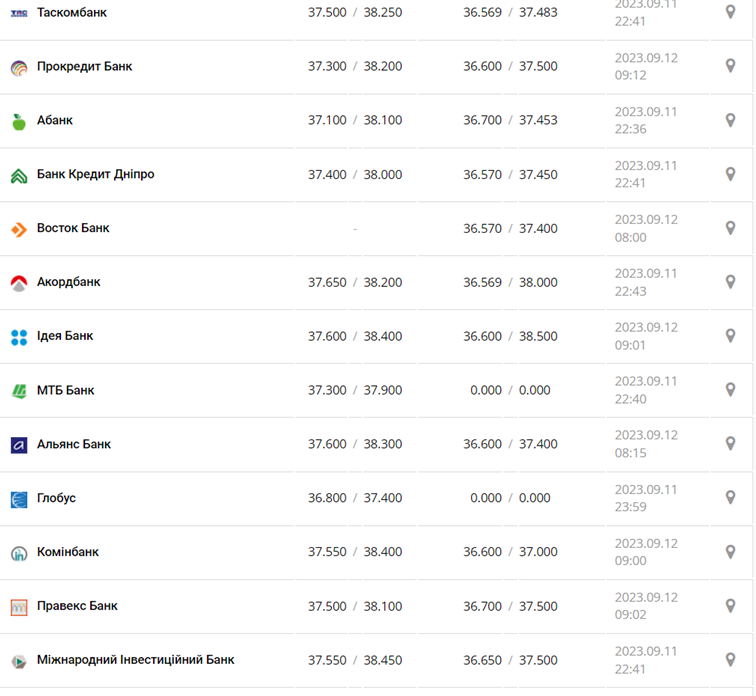This screenshot has width=756, height=696.
Task: Show Глобус branches via map pin
Action: 730,497
